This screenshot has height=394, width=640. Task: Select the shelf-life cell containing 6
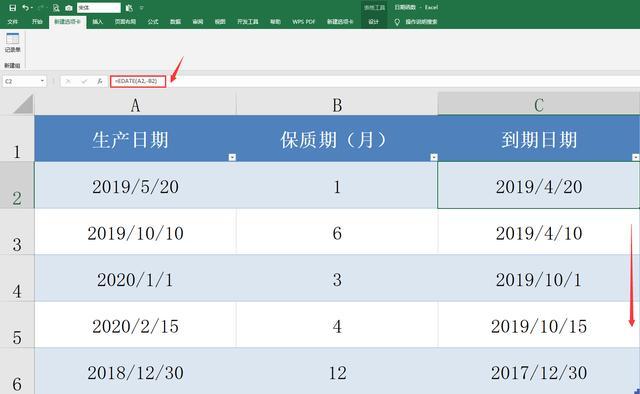[x=337, y=232]
